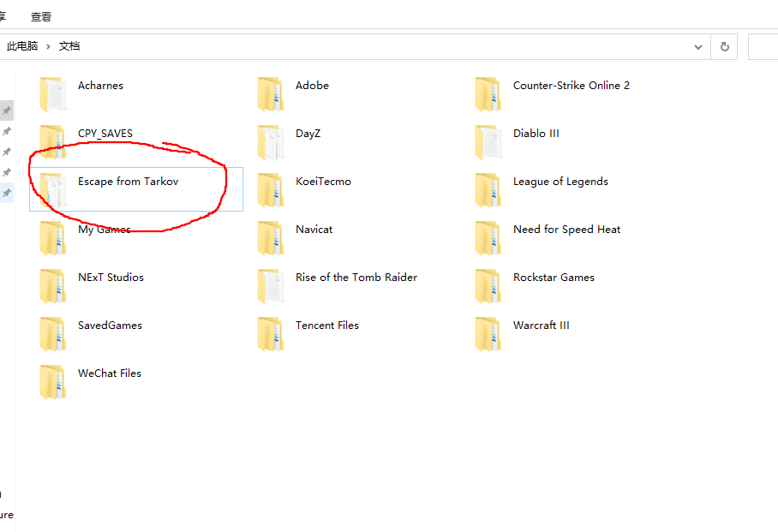Select the Warcraft III folder icon
The width and height of the screenshot is (778, 532).
[488, 334]
